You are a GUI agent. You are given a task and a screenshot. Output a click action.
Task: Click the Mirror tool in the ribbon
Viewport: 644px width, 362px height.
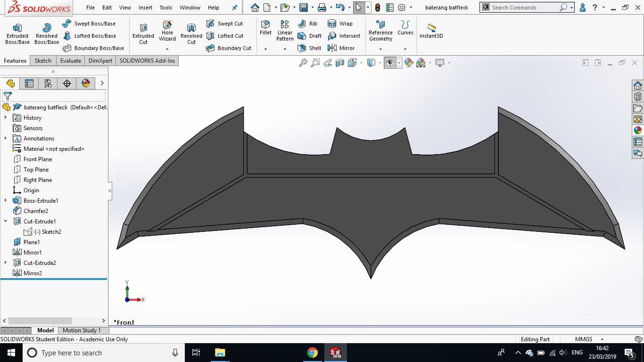[x=341, y=48]
